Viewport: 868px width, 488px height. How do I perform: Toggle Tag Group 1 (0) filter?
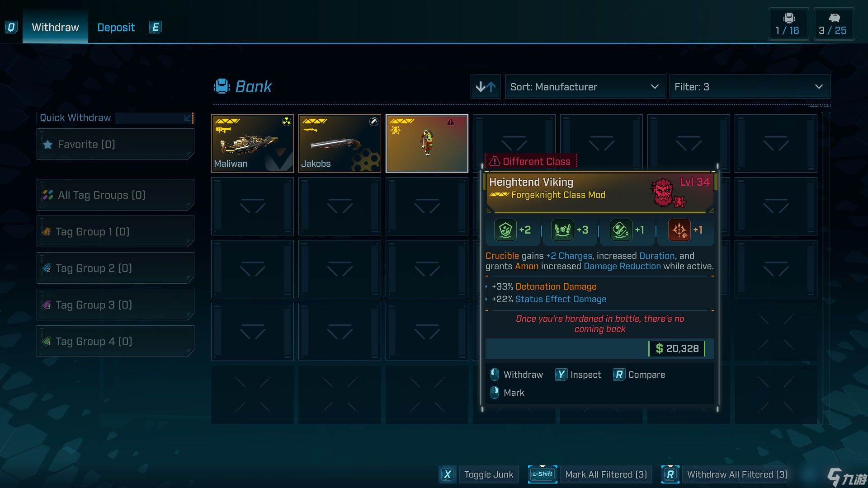[x=115, y=232]
